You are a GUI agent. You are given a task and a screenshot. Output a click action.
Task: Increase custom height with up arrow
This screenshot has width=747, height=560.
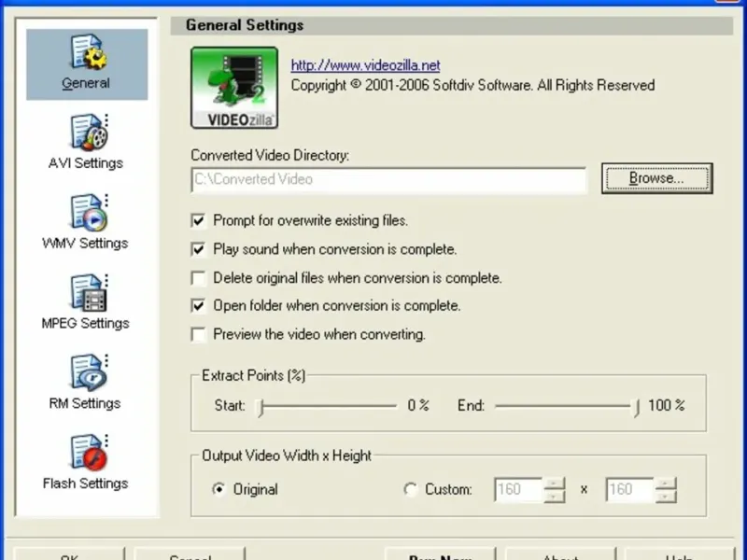pos(665,483)
